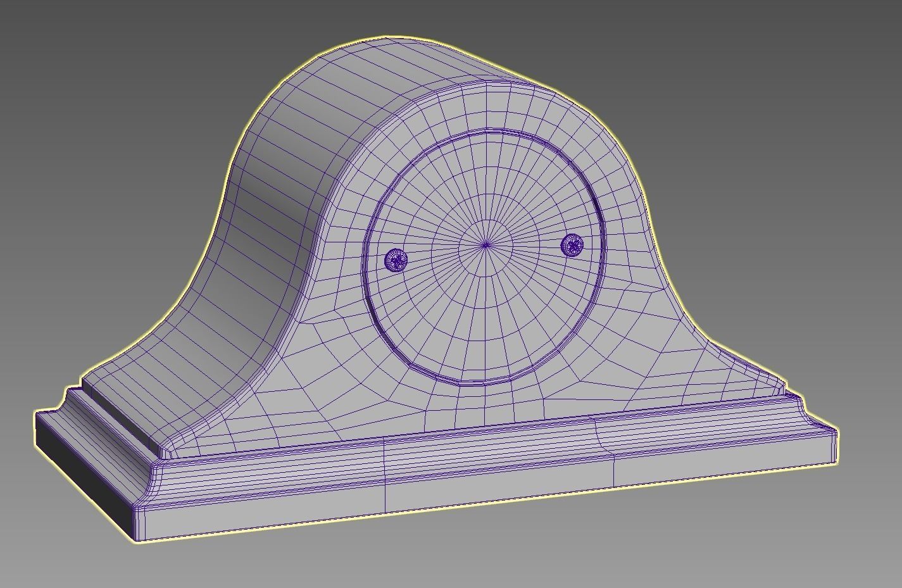
Task: Click the center vertex of the clock dial
Action: click(485, 244)
